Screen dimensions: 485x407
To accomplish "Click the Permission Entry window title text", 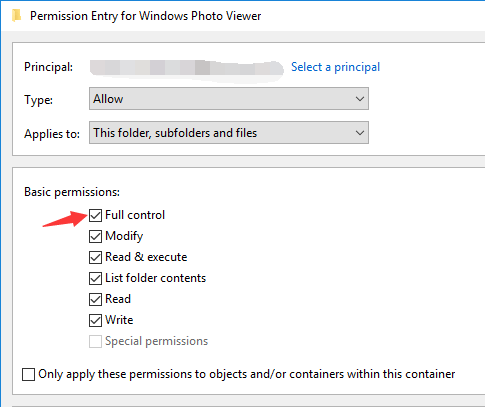I will [145, 16].
